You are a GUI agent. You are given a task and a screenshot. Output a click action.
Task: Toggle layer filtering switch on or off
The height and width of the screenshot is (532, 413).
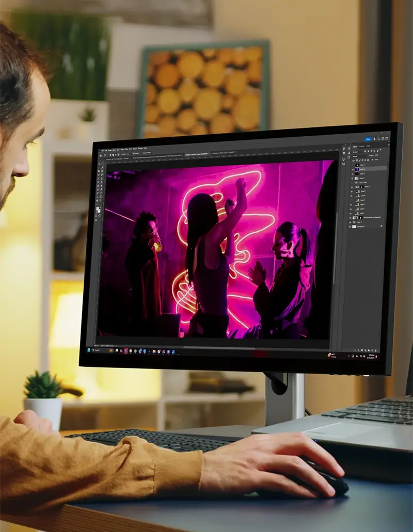[x=380, y=150]
